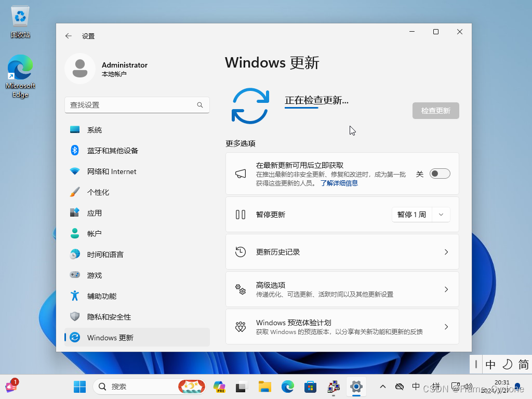Click the 中 input indicator in tray

[x=416, y=387]
